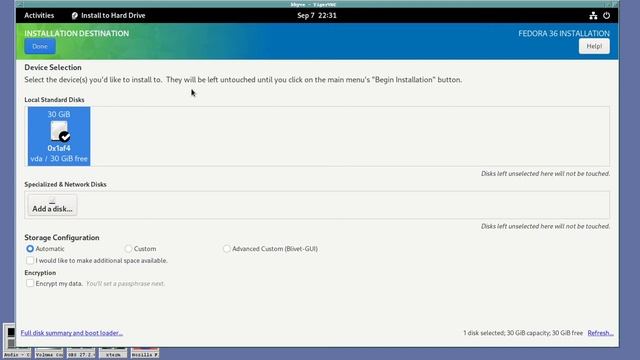Select the 30 GiB vda disk tile

pos(59,136)
